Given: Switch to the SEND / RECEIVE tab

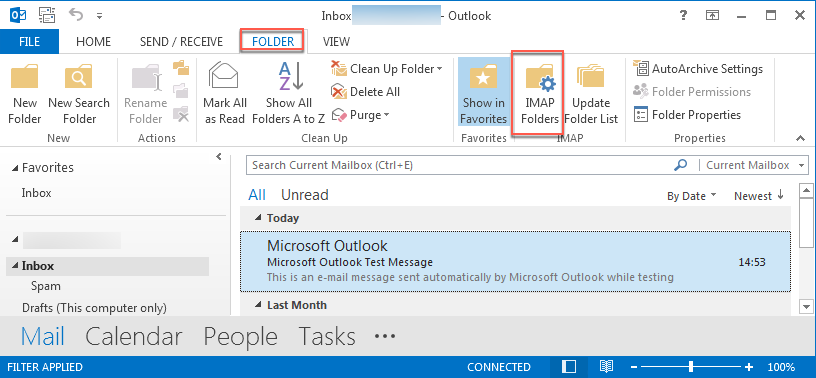Looking at the screenshot, I should coord(181,42).
